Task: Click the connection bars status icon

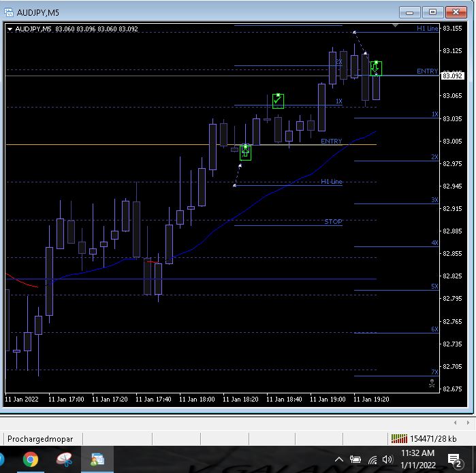Action: point(399,439)
